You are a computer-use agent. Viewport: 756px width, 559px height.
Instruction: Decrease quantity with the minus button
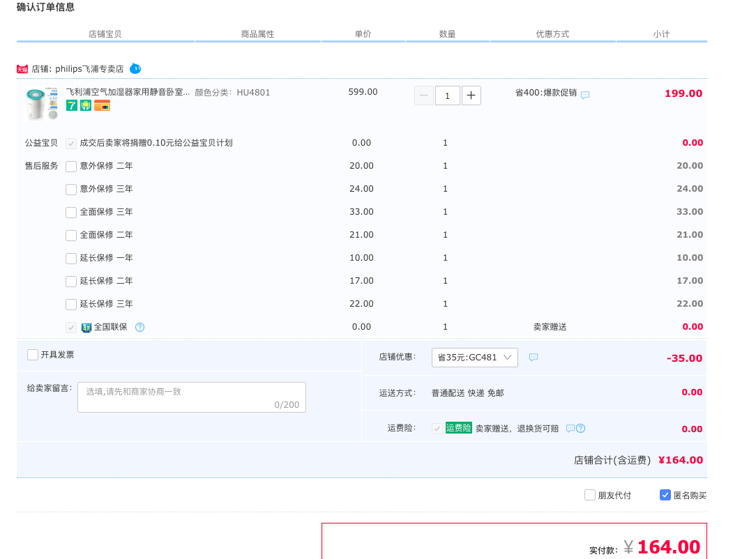424,95
